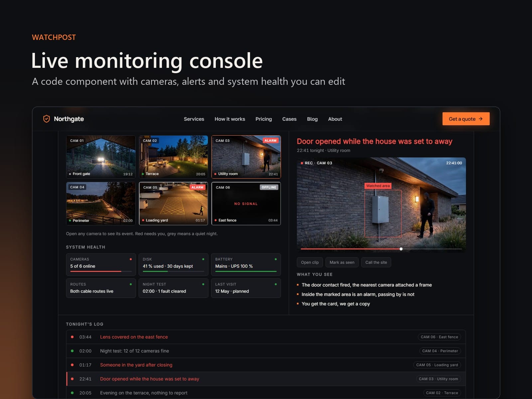Click the Routes 'Both cable routes live' card
This screenshot has width=532, height=399.
pyautogui.click(x=101, y=288)
